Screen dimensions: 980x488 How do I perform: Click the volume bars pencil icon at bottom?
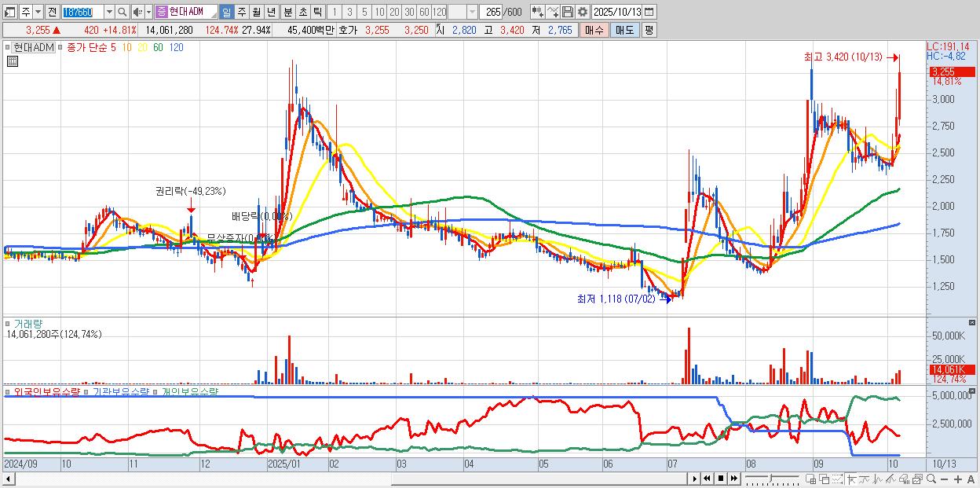tap(904, 479)
